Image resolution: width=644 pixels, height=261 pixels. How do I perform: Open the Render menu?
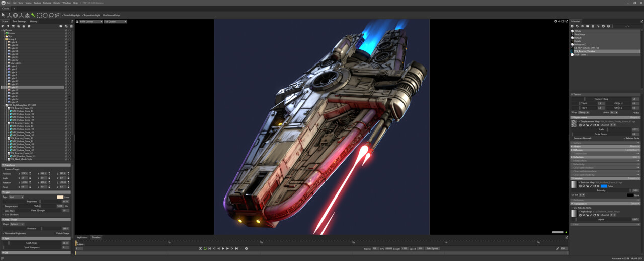pyautogui.click(x=57, y=3)
